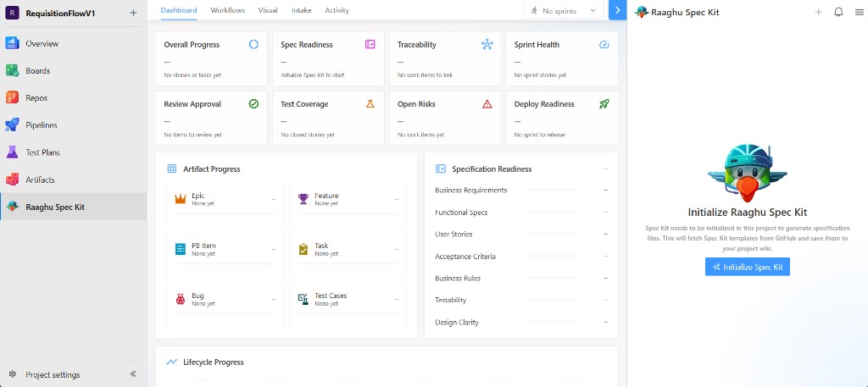Screen dimensions: 868x387
Task: Go to Repos in sidebar
Action: pyautogui.click(x=73, y=98)
